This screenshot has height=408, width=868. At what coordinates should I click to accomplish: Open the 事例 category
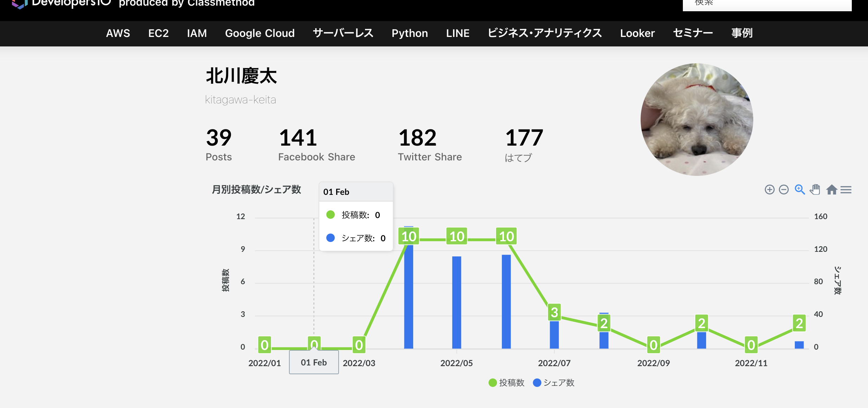click(x=742, y=33)
